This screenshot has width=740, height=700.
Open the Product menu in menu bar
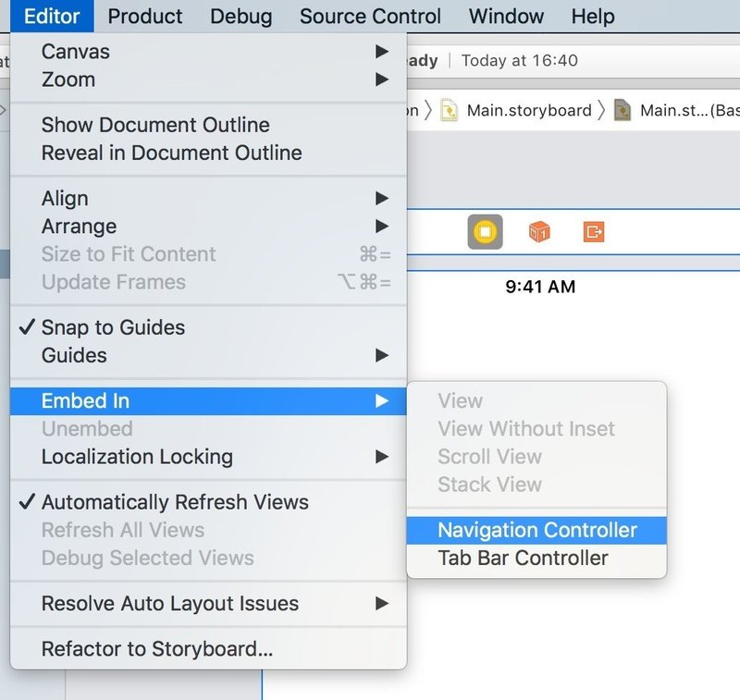click(x=145, y=16)
